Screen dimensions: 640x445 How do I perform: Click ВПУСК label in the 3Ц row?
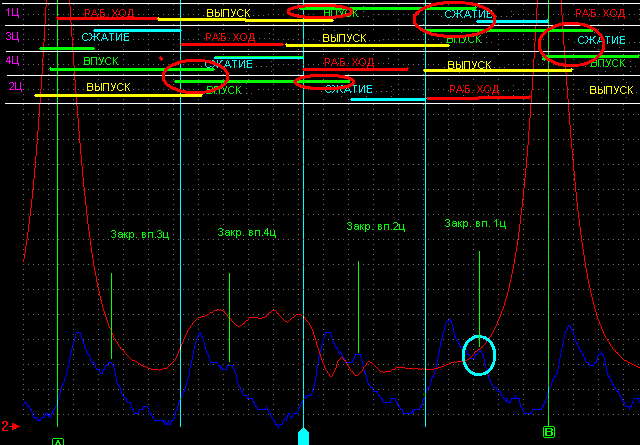tap(464, 40)
